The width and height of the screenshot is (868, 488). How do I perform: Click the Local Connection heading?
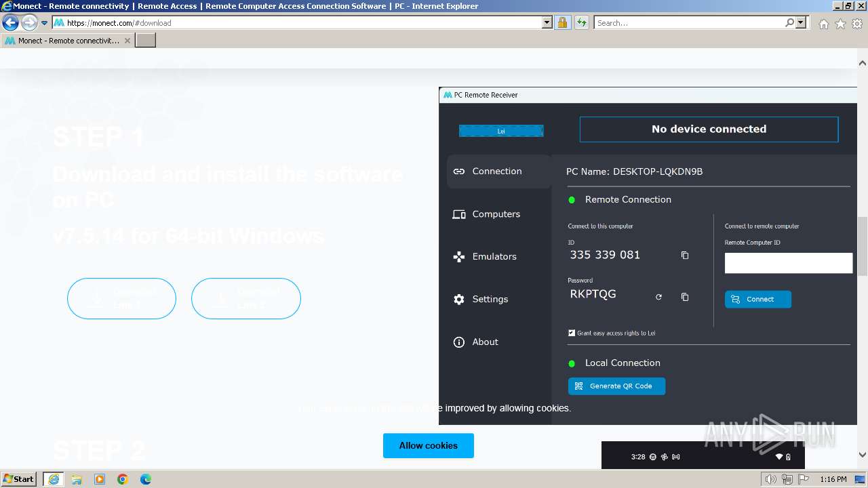623,363
